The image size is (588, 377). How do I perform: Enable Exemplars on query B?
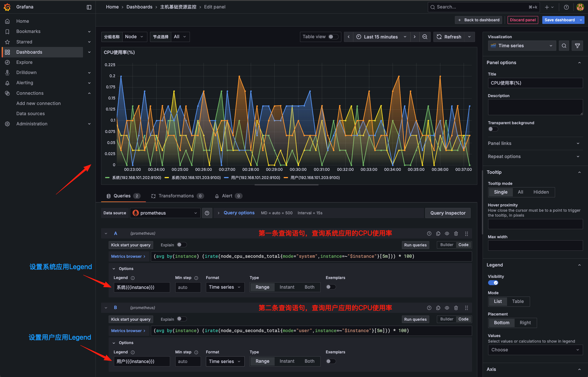[331, 361]
